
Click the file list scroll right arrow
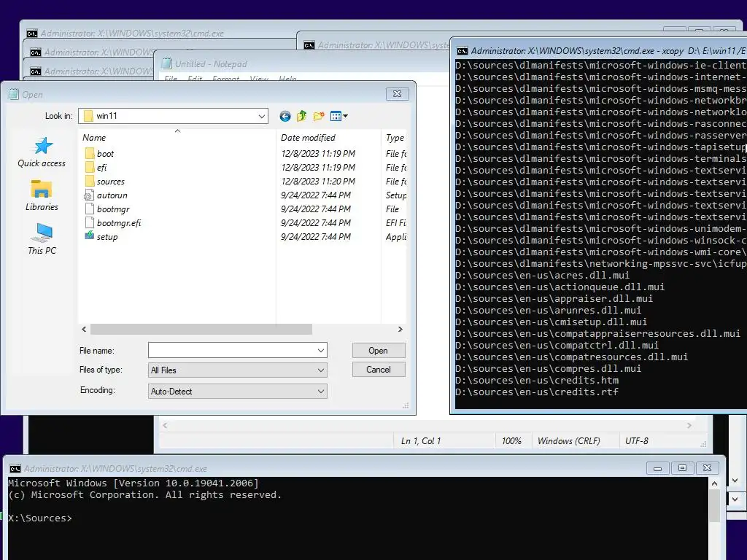point(400,329)
